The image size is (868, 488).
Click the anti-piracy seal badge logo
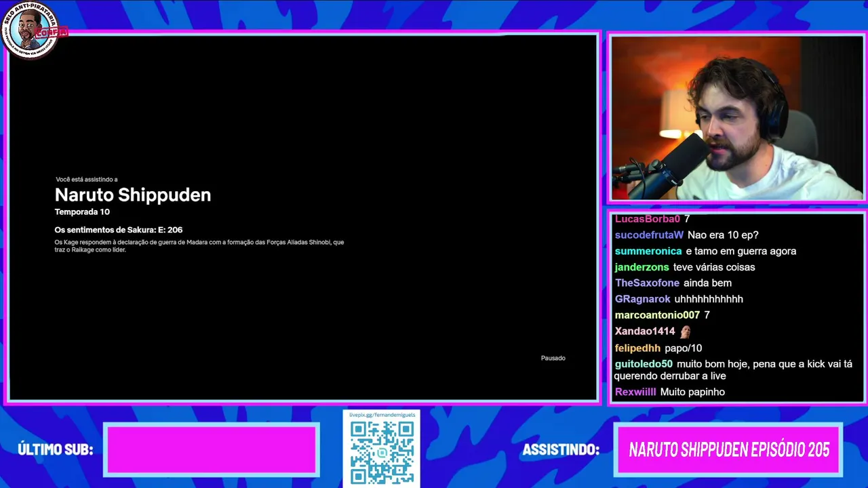pyautogui.click(x=31, y=30)
